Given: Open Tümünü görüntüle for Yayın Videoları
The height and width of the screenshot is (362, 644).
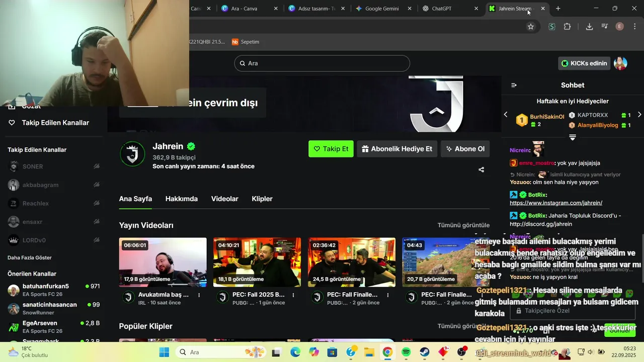Looking at the screenshot, I should pyautogui.click(x=463, y=225).
